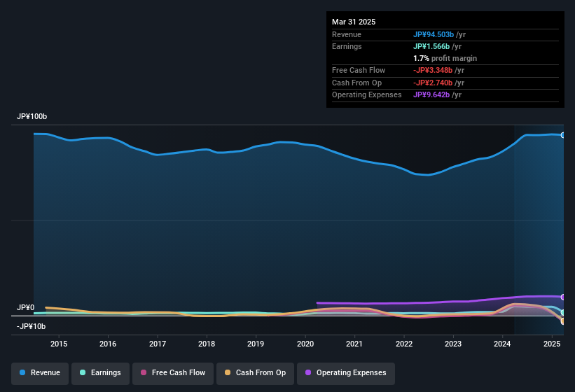Click the Mar 31 2025 tooltip date
This screenshot has height=392, width=575.
point(354,22)
